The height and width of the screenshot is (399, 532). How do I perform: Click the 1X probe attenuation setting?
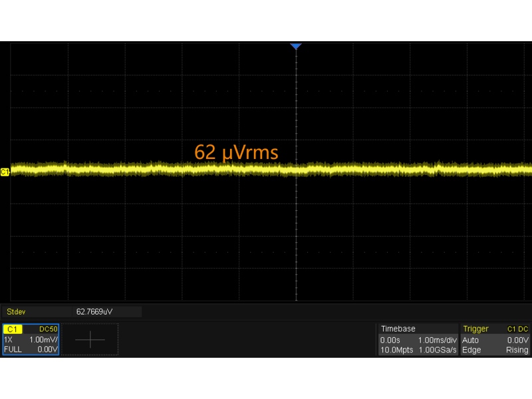[9, 339]
